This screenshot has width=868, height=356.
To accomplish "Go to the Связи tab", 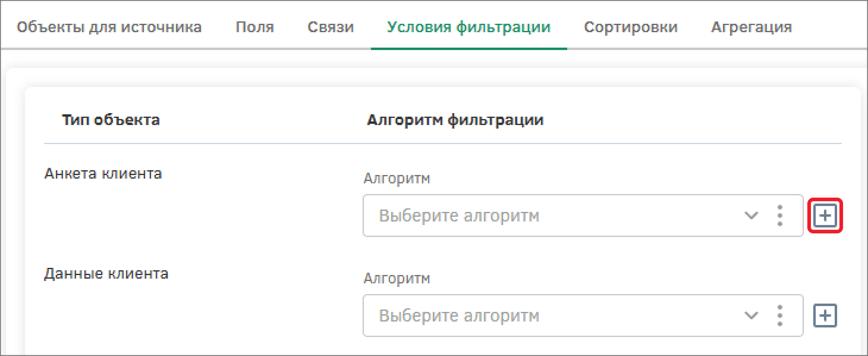I will coord(331,27).
